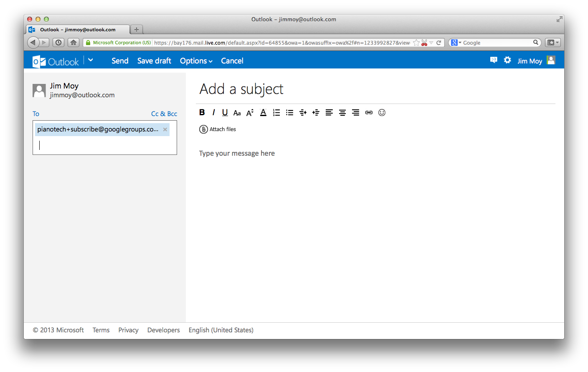Go forward in browser history

(x=44, y=43)
